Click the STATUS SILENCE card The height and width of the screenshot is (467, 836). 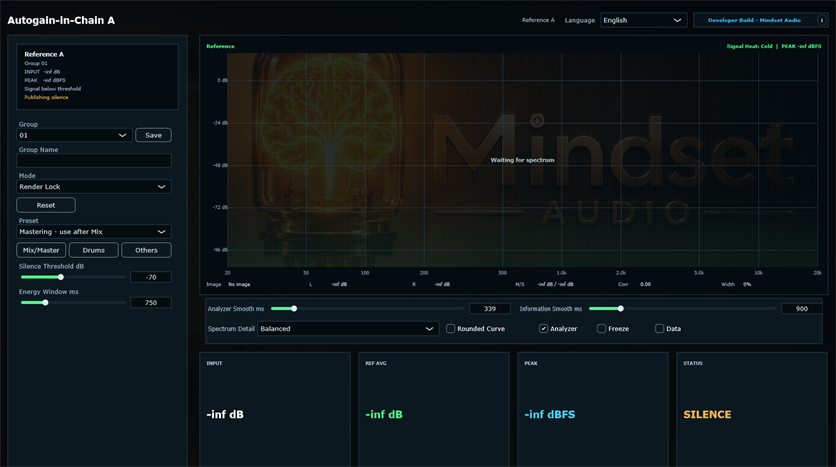coord(752,409)
